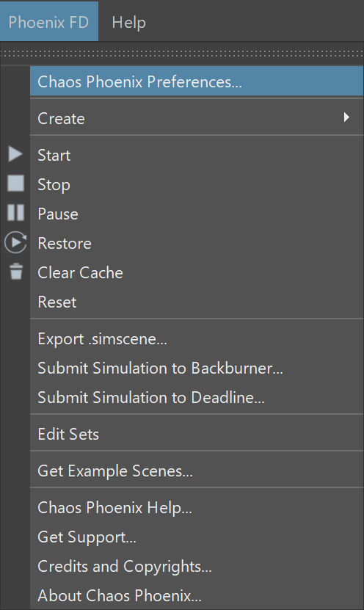Open Chaos Phoenix Preferences

pos(197,81)
